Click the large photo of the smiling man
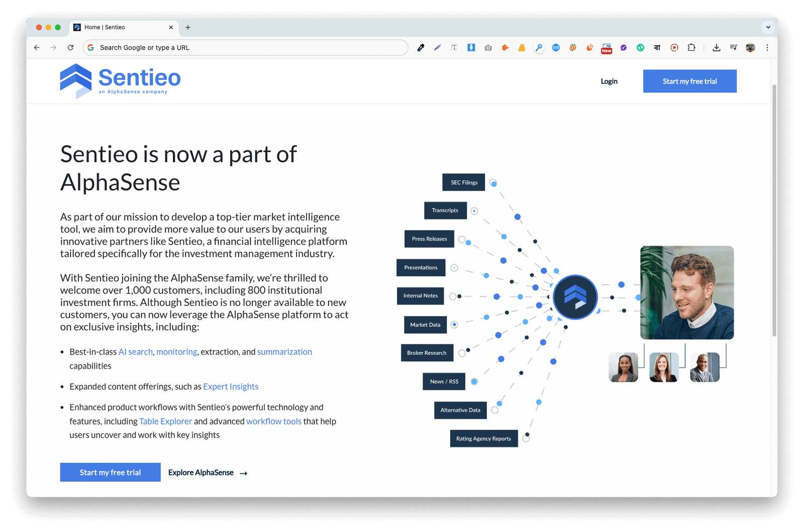804x532 pixels. (x=687, y=292)
